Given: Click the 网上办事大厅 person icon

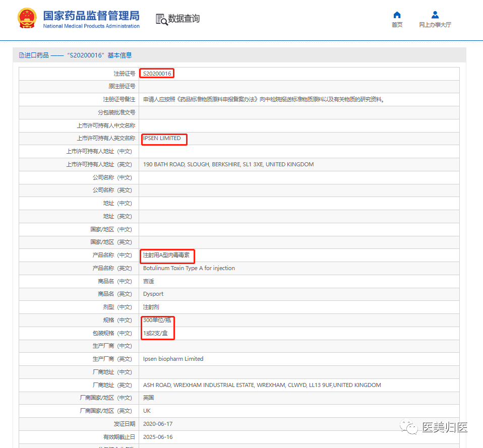Looking at the screenshot, I should 435,15.
